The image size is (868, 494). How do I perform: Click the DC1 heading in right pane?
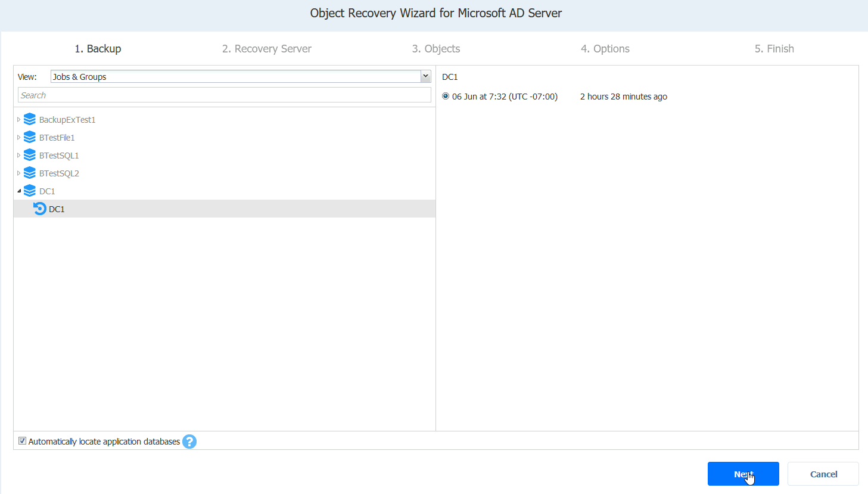(450, 77)
